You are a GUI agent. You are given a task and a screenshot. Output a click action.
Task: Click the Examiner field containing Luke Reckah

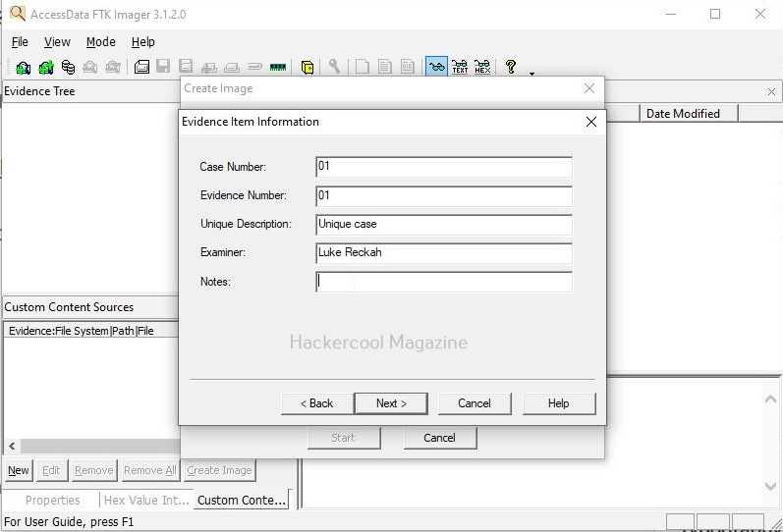[443, 253]
